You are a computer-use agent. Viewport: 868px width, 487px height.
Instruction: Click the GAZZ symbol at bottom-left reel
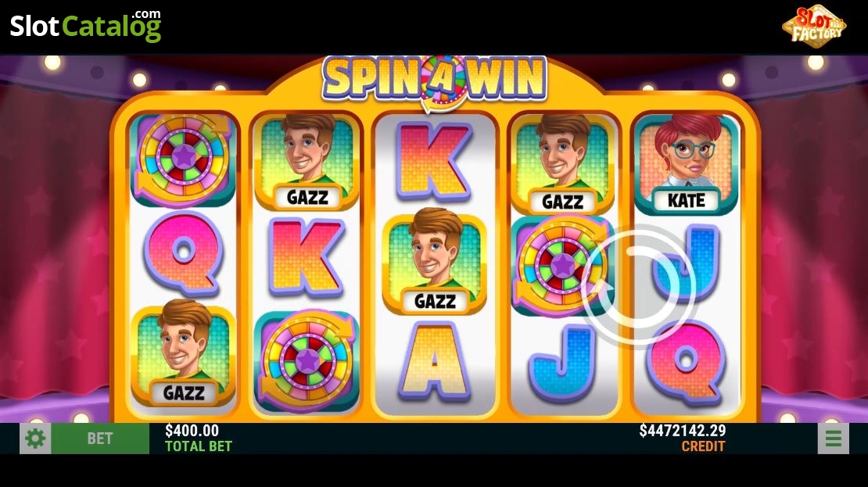[x=183, y=353]
